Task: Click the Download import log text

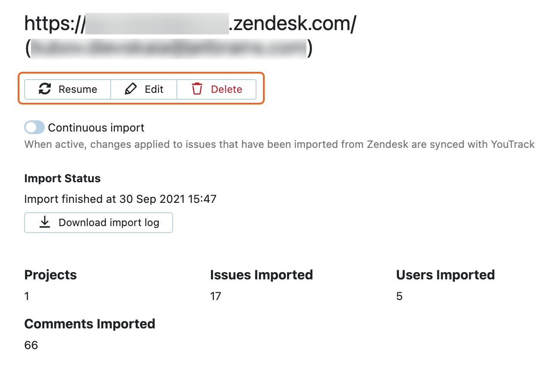Action: tap(109, 223)
